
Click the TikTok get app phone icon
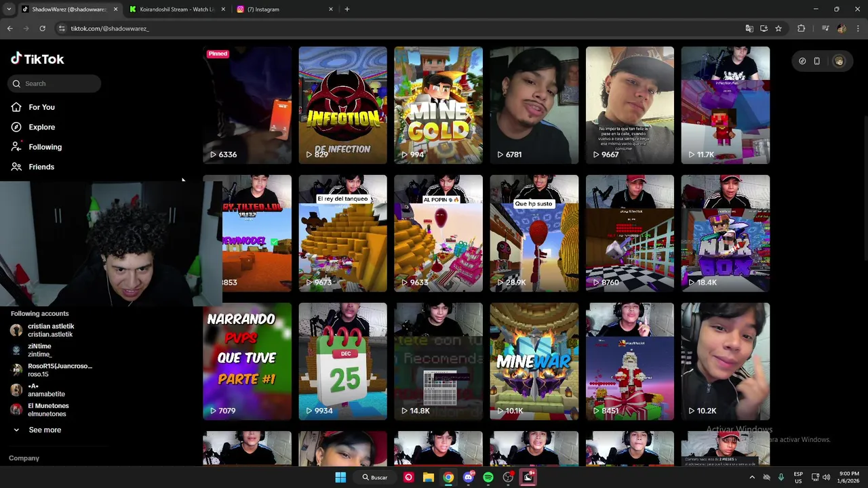[816, 61]
